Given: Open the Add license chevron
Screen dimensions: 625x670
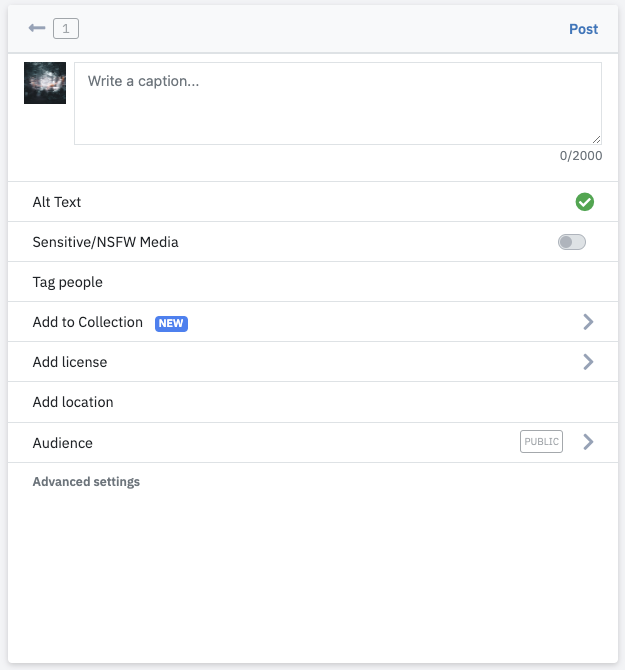Looking at the screenshot, I should click(x=588, y=362).
